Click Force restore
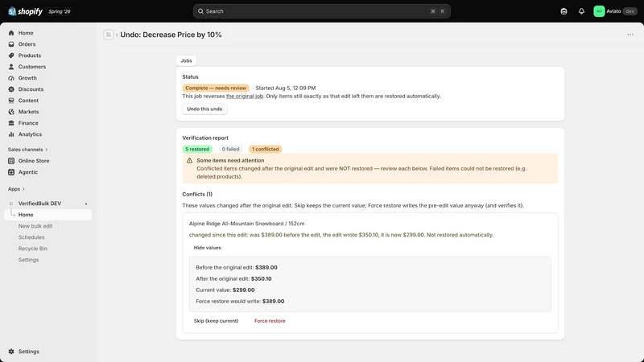Viewport: 644px width, 362px height. 270,321
